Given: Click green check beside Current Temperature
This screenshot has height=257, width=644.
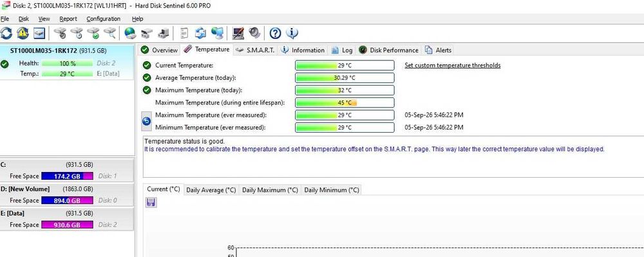Looking at the screenshot, I should pos(147,65).
